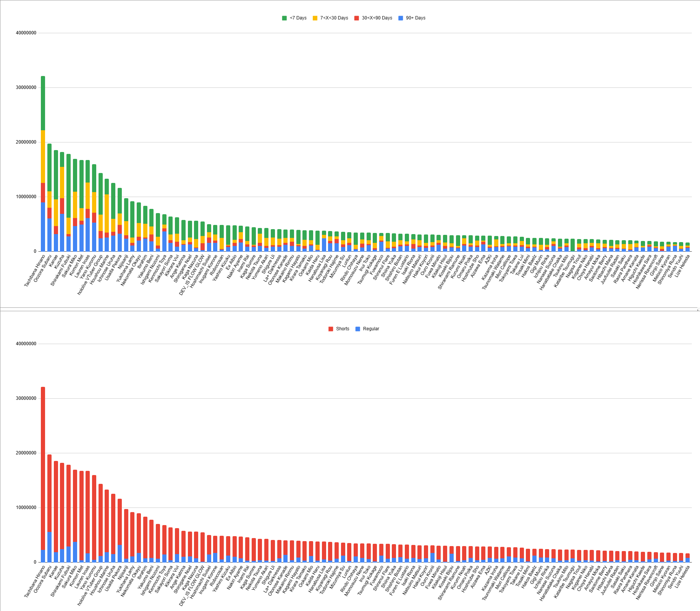700x611 pixels.
Task: Click Oozora Subaru's blue Regular bar segment
Action: 50,547
